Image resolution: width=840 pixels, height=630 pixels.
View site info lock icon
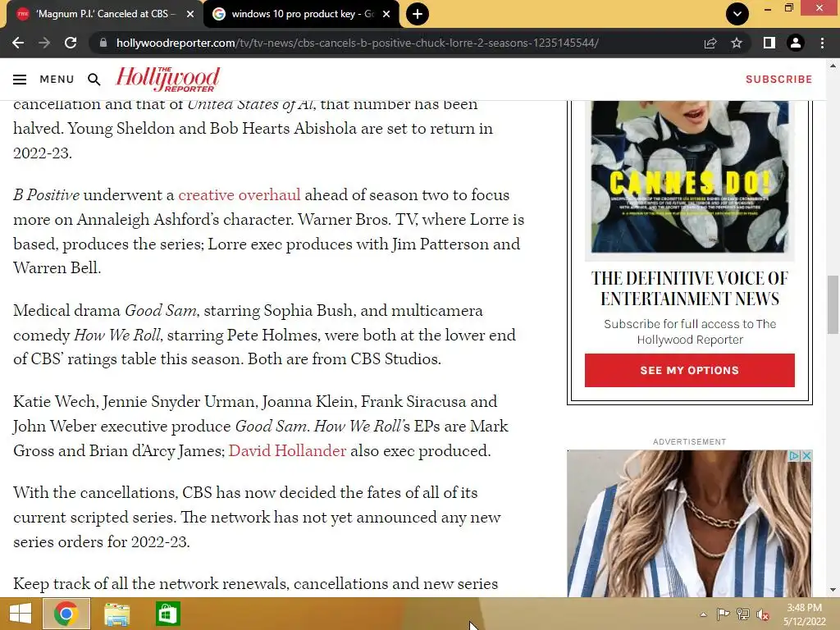click(103, 43)
